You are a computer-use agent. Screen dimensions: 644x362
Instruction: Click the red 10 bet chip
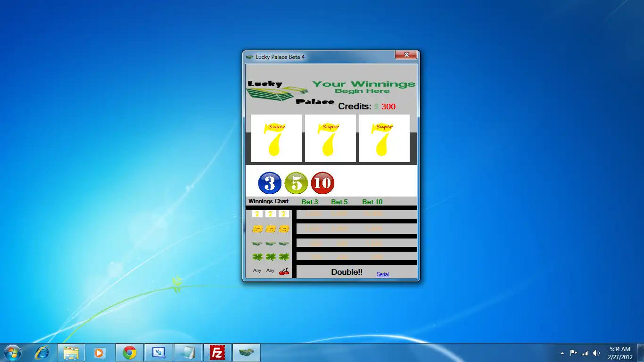(x=323, y=183)
